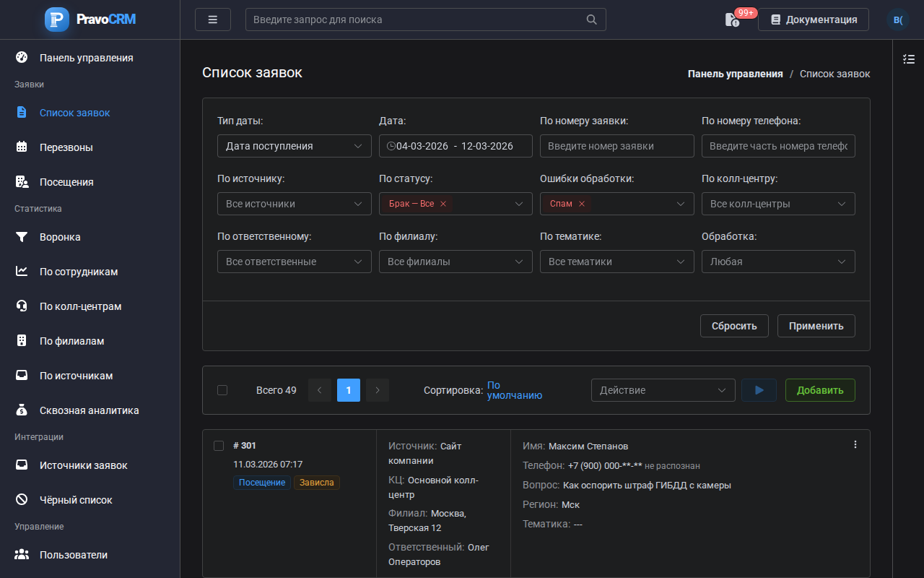The image size is (924, 578).
Task: Open the date range picker field
Action: [456, 146]
